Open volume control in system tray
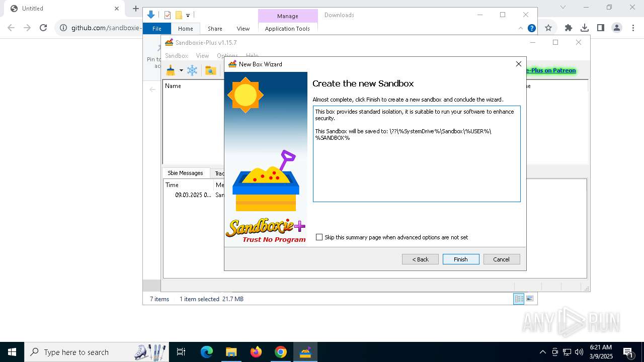 579,352
